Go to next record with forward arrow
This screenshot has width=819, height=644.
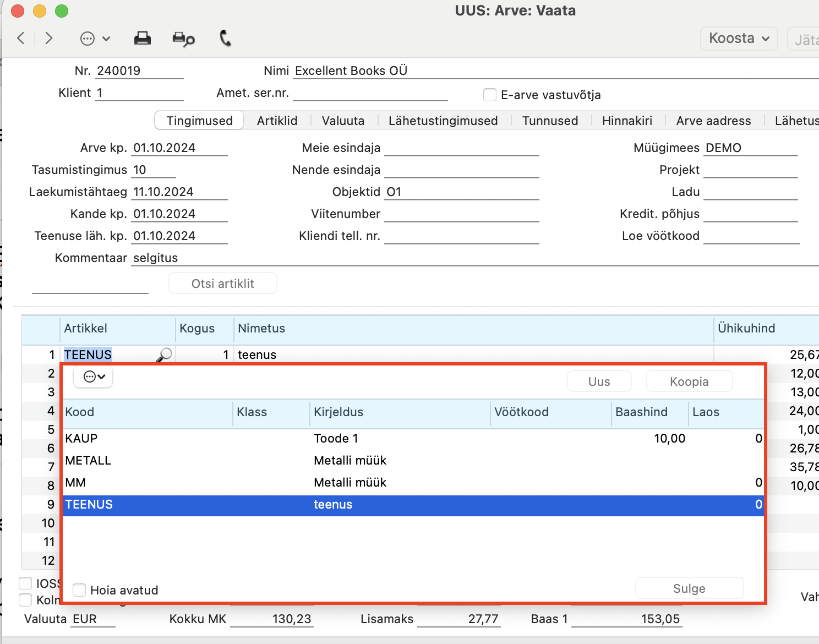(49, 38)
